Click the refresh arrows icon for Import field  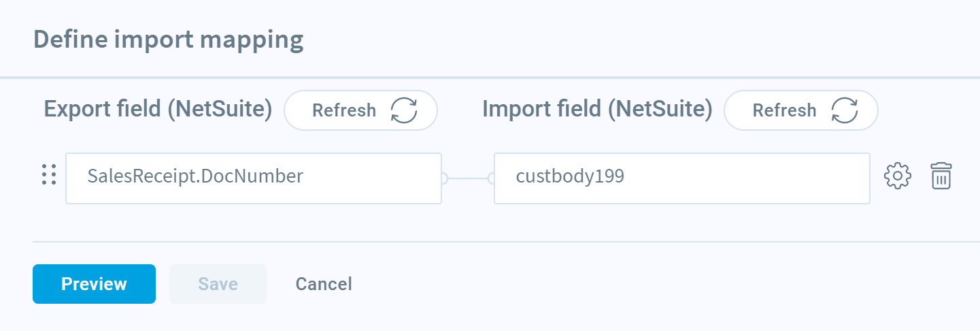[844, 110]
